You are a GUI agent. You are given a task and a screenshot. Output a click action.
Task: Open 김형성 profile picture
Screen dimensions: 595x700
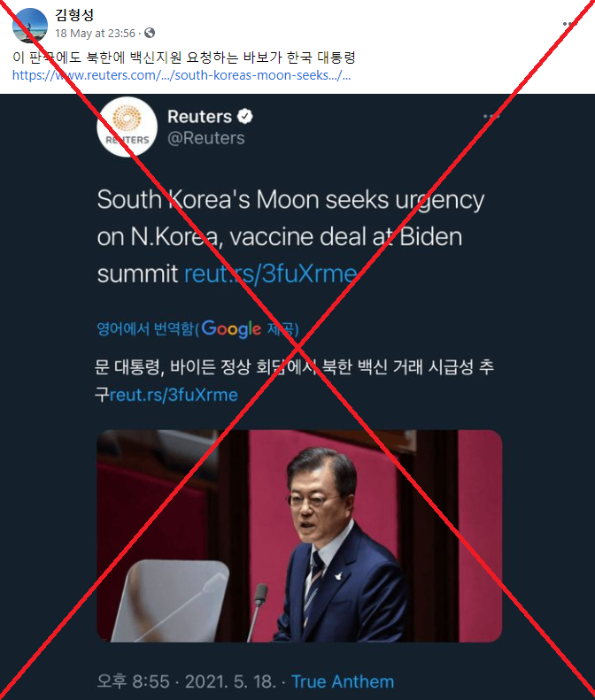click(30, 26)
